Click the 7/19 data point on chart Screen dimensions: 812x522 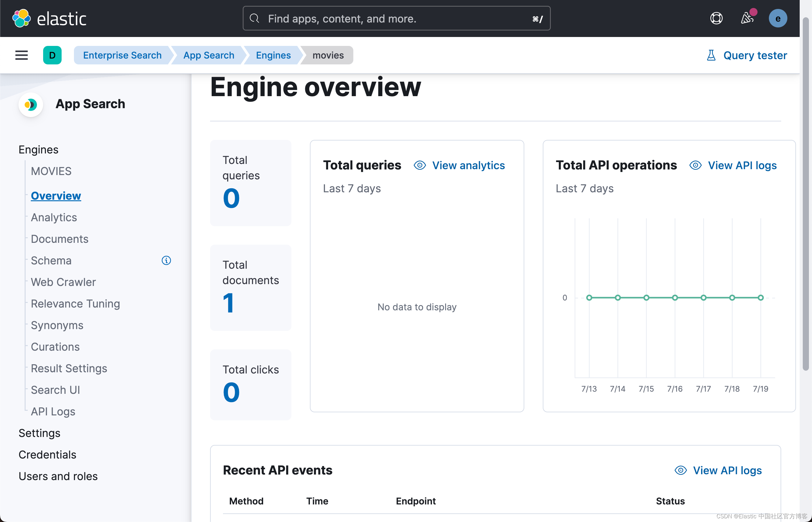click(761, 298)
